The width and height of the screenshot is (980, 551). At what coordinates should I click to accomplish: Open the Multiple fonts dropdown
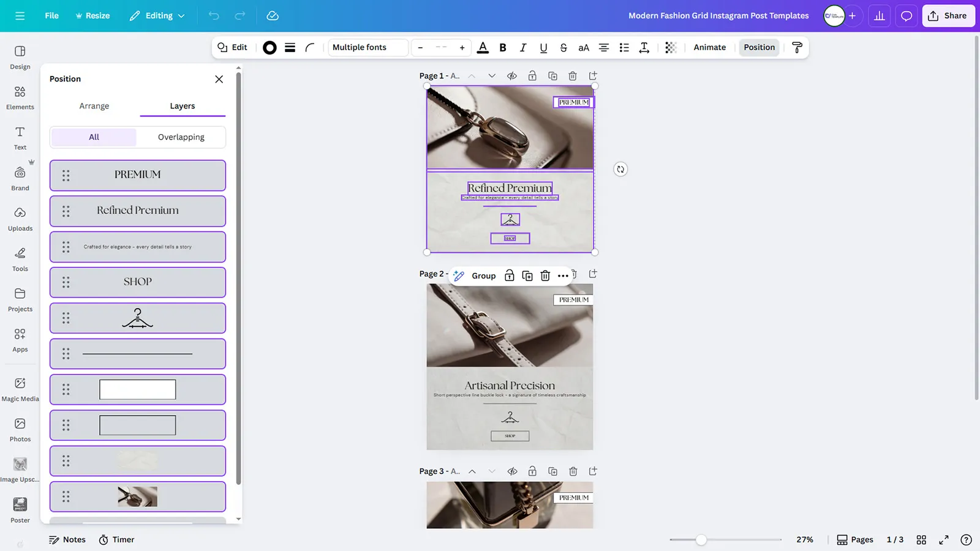coord(368,48)
